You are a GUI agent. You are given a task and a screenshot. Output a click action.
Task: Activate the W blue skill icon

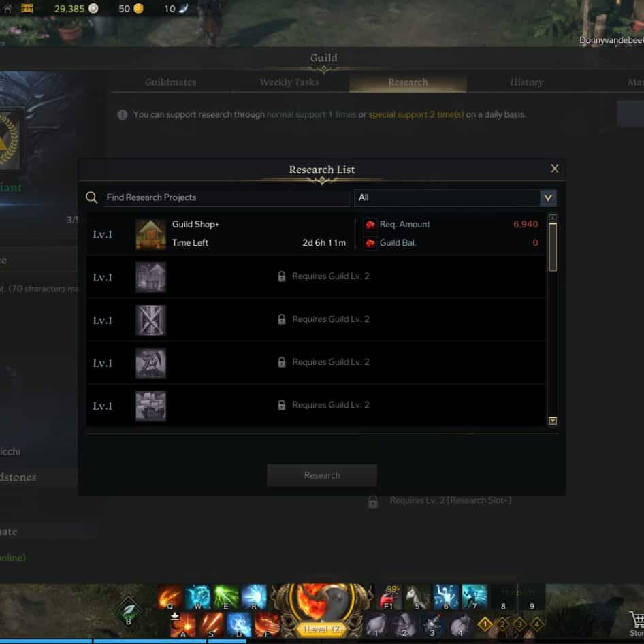tap(198, 596)
